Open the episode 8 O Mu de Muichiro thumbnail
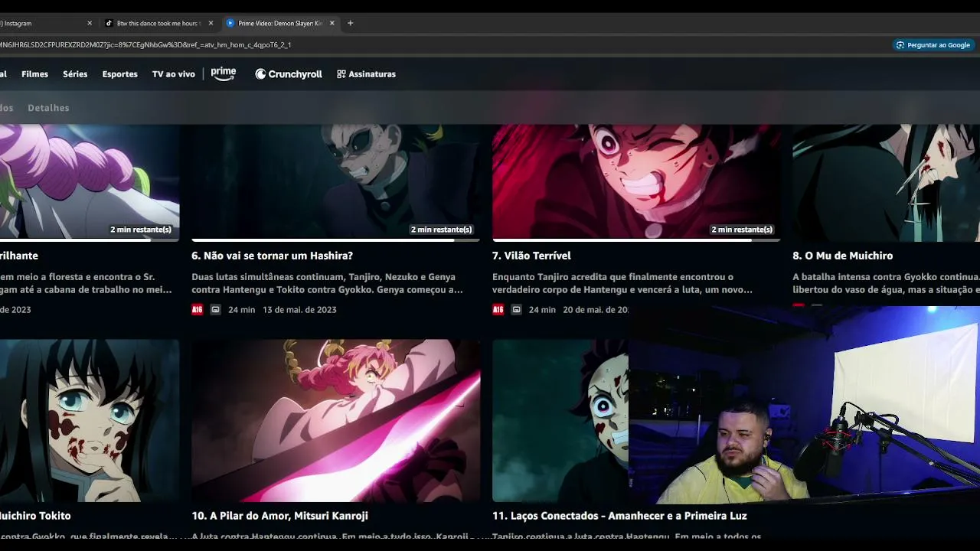 click(x=886, y=181)
